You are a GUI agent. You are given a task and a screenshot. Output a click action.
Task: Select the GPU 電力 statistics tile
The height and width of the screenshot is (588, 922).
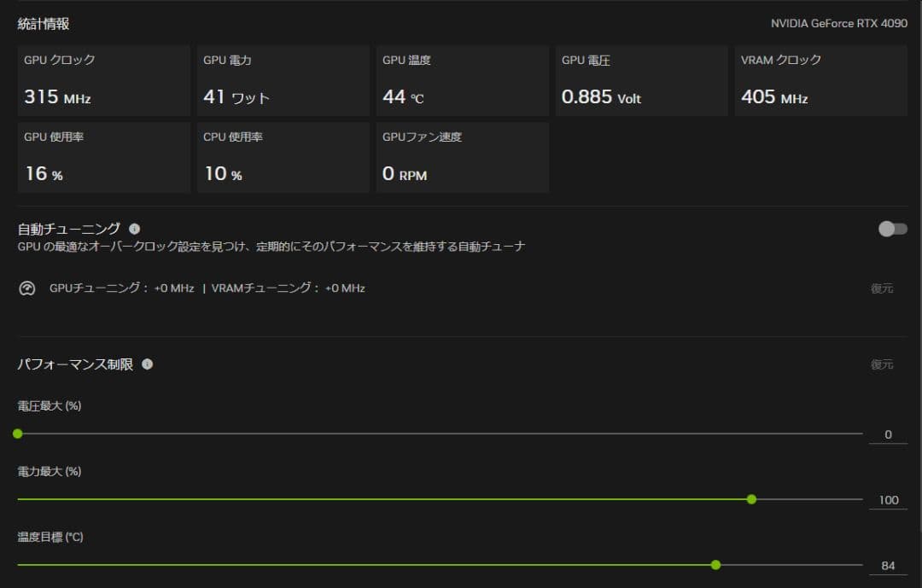[x=283, y=80]
